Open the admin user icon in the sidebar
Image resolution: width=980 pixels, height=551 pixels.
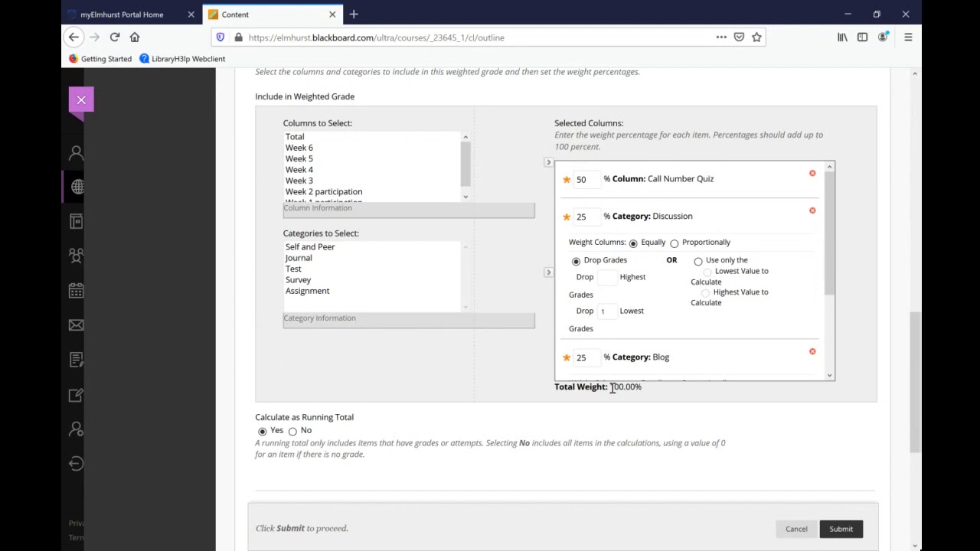(77, 429)
